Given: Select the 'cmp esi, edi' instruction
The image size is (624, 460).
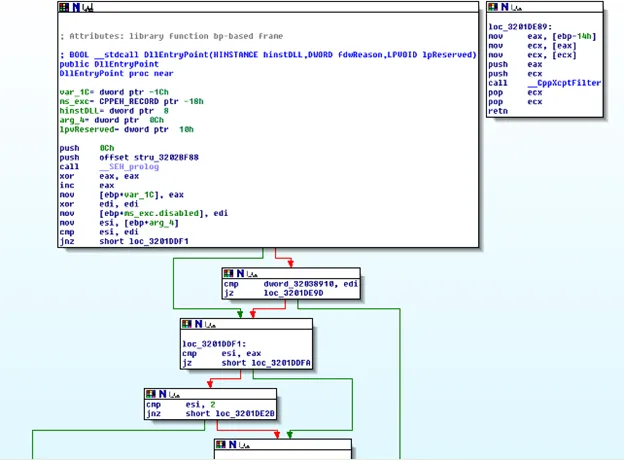Looking at the screenshot, I should (x=99, y=232).
